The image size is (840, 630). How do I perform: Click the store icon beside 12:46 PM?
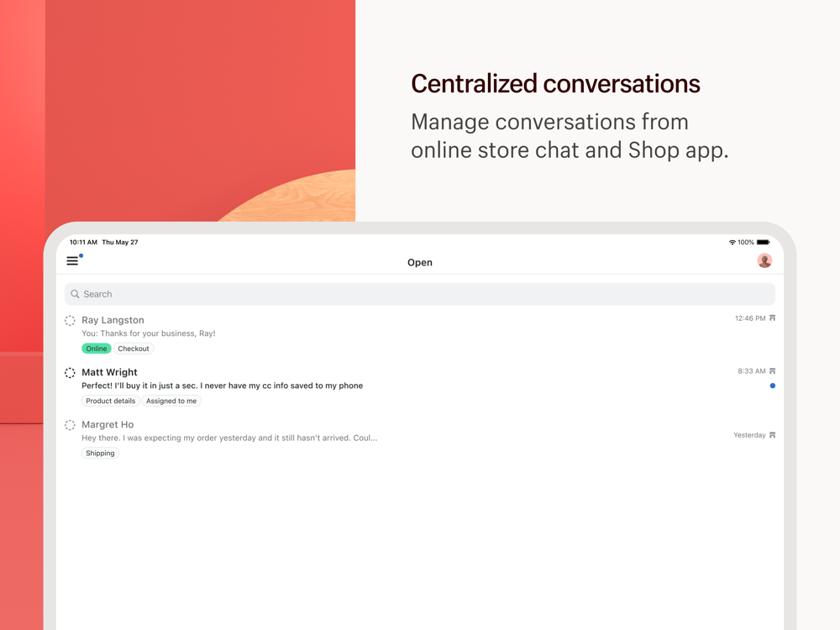tap(773, 318)
